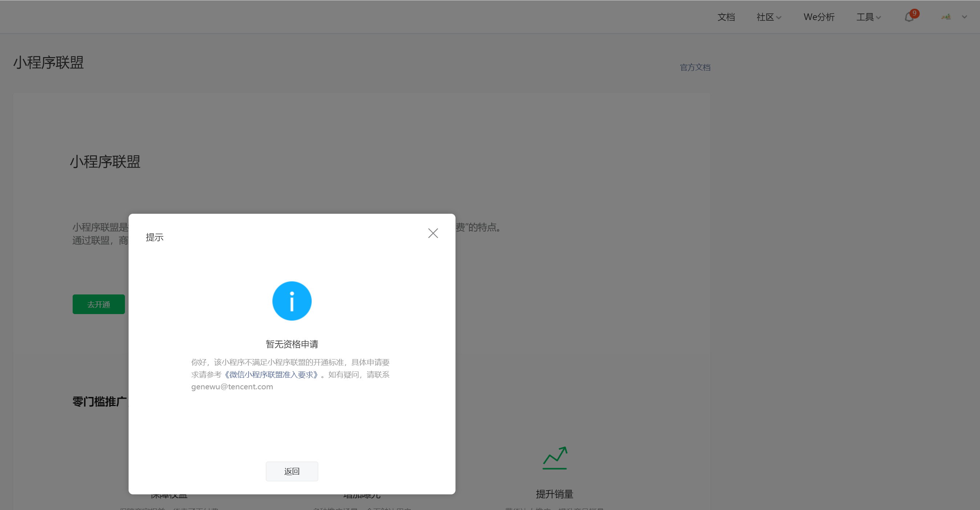The height and width of the screenshot is (510, 980).
Task: Click the green rising trend chart icon
Action: (555, 458)
